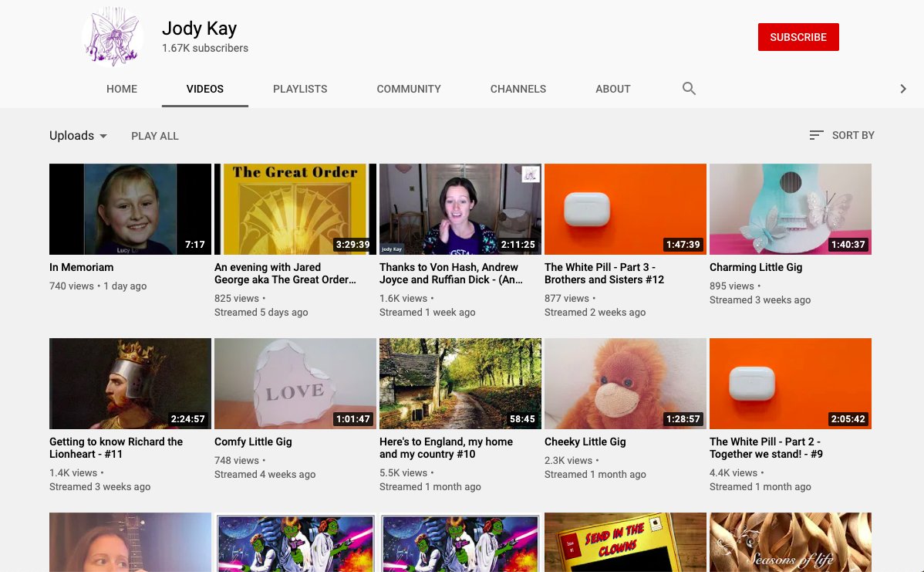Open White Pill Part 3 thumbnail
This screenshot has height=572, width=924.
[626, 209]
